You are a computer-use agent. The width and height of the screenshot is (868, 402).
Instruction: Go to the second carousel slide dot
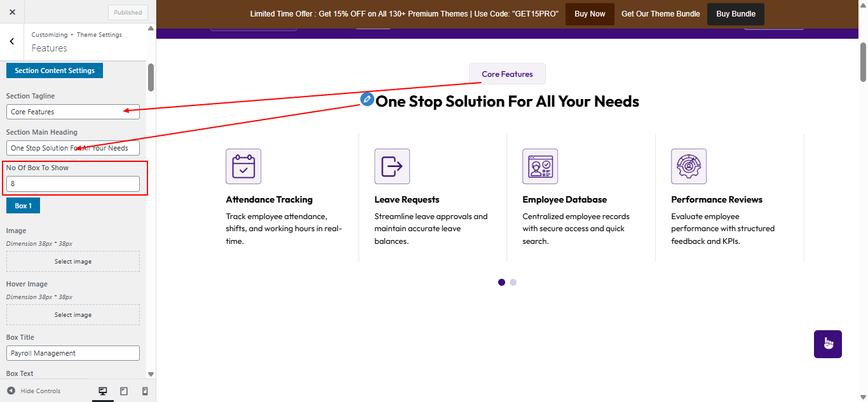click(x=513, y=282)
